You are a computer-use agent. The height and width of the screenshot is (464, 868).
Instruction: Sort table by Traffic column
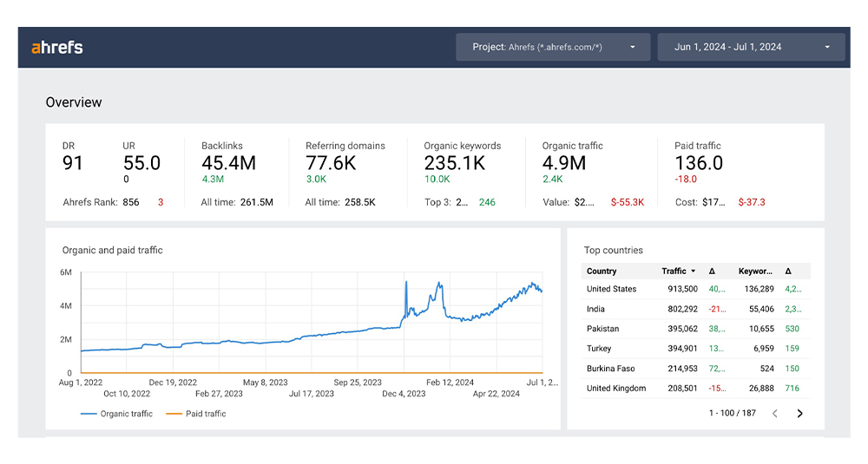pos(678,271)
